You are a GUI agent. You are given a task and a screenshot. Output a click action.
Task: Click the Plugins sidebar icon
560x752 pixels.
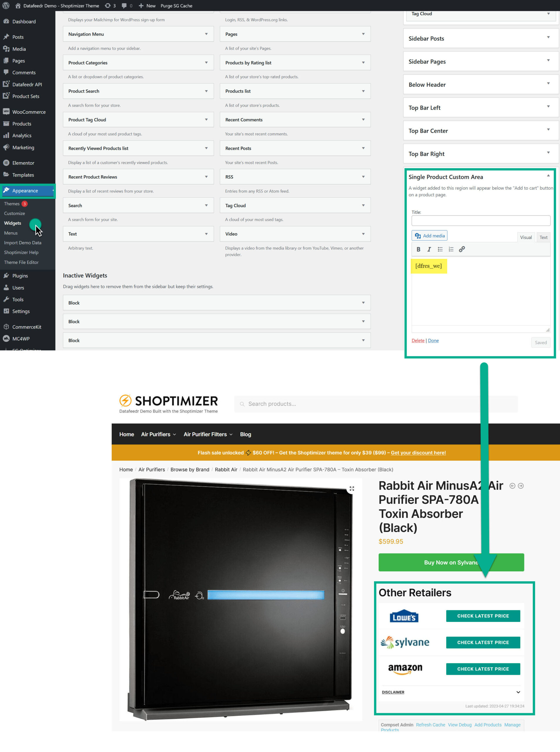(6, 276)
